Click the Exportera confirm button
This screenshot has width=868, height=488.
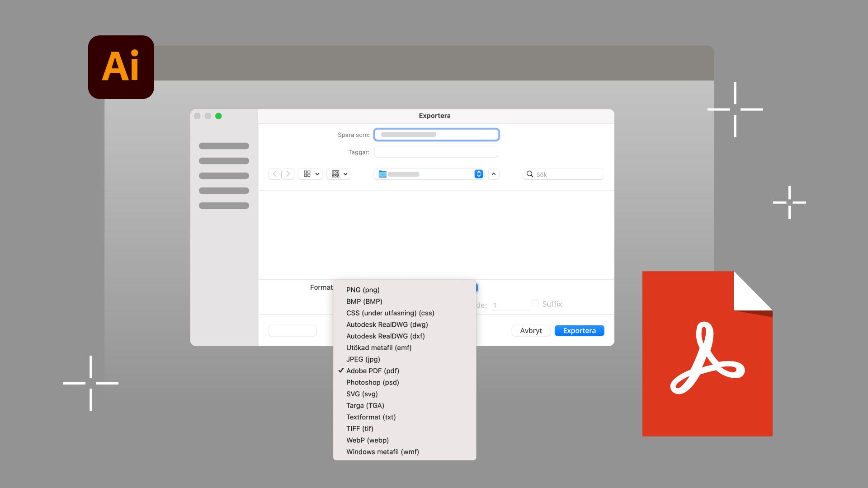tap(579, 331)
